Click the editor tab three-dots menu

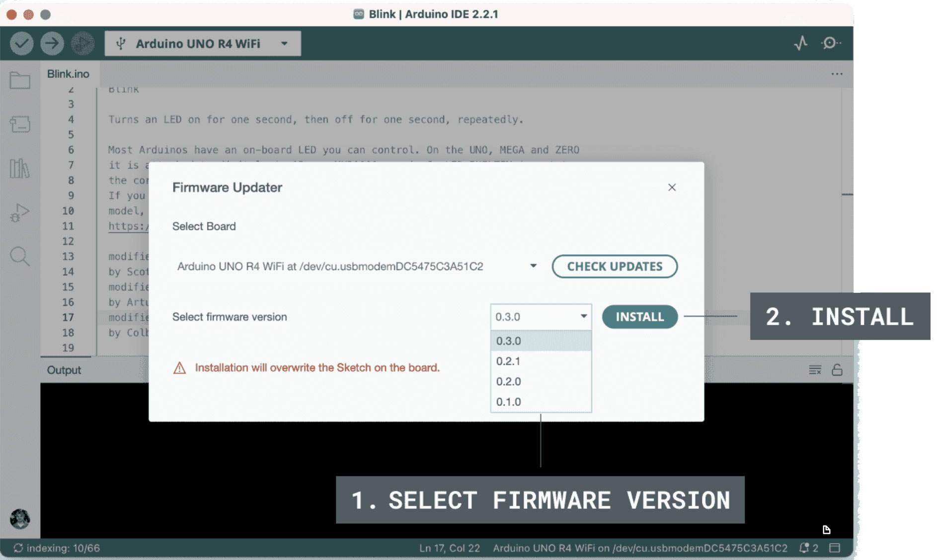coord(837,74)
